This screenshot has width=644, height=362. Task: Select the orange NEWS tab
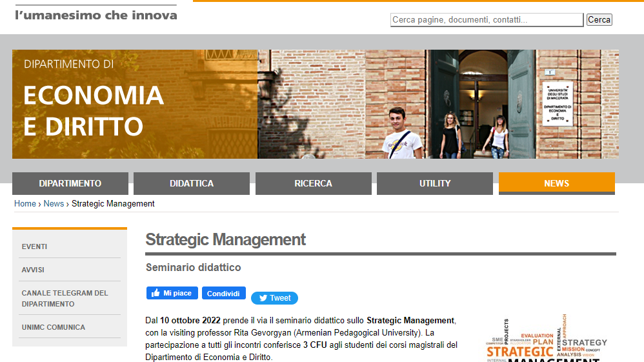click(x=556, y=183)
